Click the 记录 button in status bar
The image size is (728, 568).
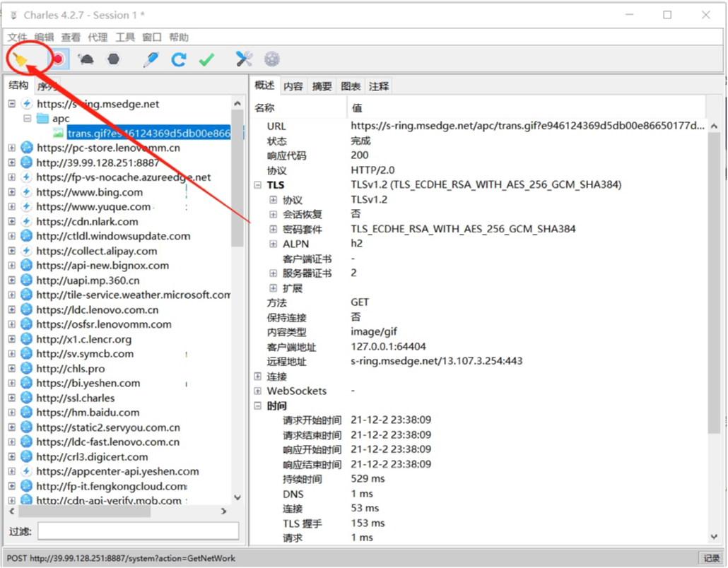(711, 558)
